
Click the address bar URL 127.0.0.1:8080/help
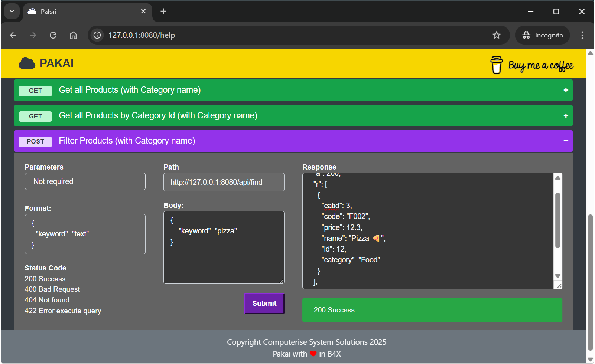142,35
